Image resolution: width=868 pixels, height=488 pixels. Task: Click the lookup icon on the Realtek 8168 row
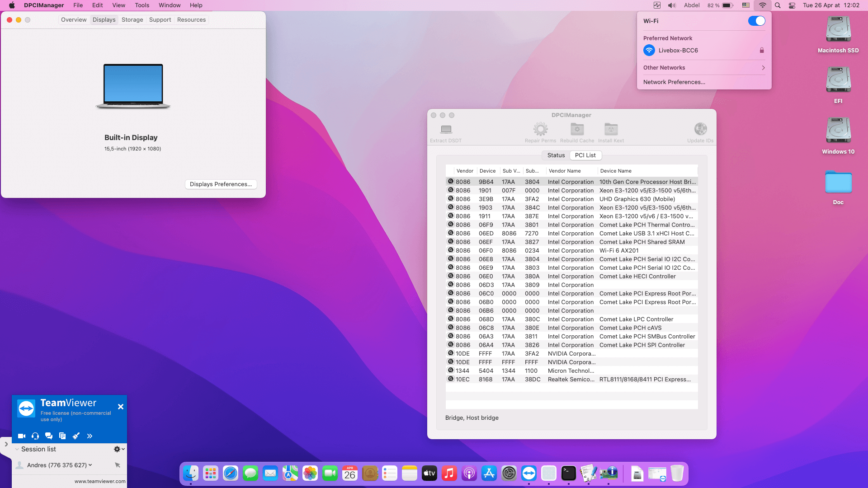pos(451,379)
